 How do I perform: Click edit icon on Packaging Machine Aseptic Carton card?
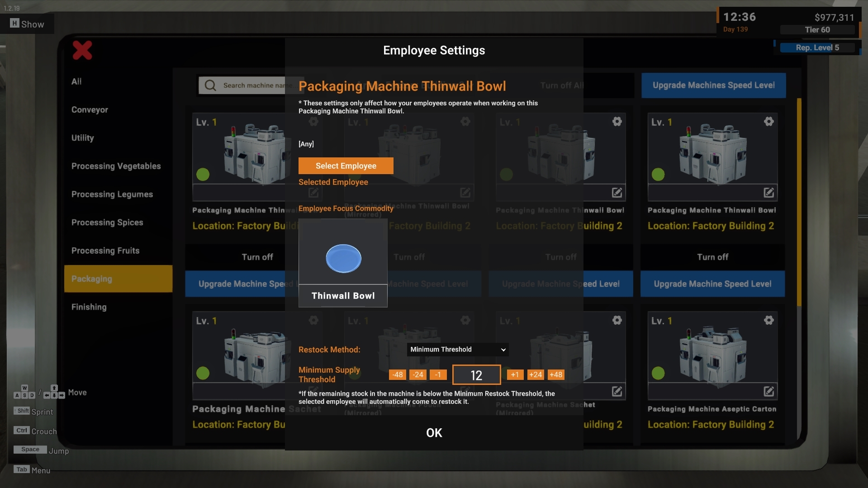point(768,391)
